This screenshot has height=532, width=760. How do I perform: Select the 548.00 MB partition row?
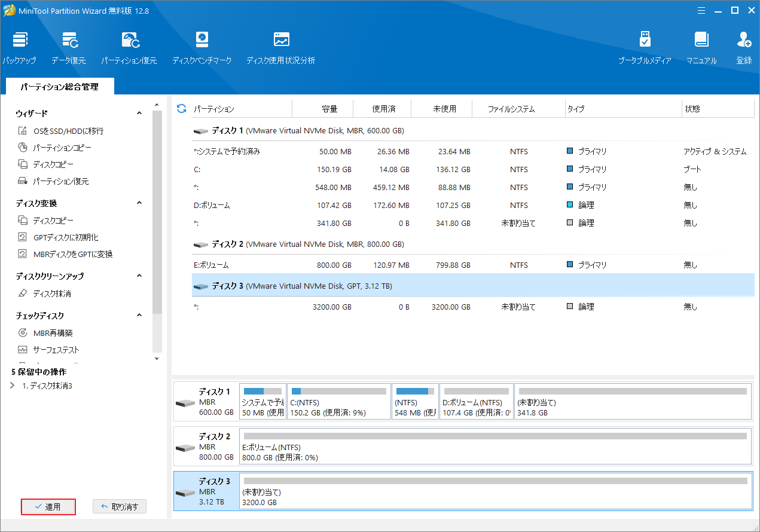point(473,187)
